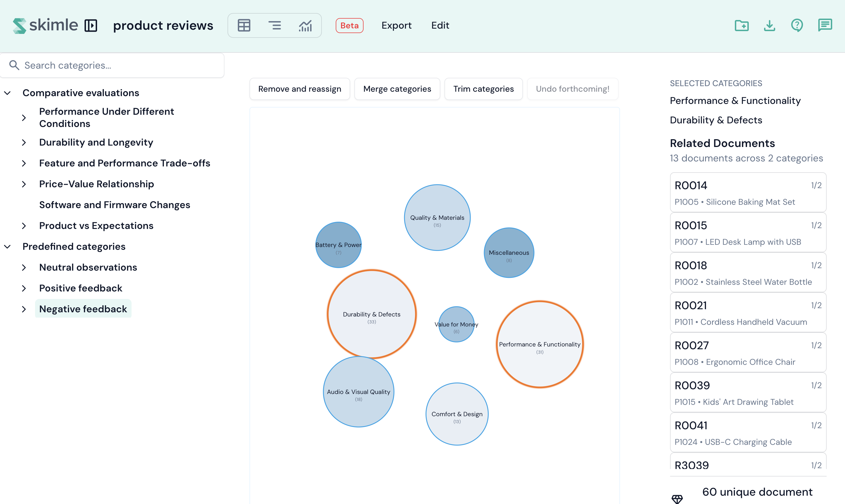This screenshot has width=845, height=504.
Task: Expand the Negative feedback category
Action: tap(24, 309)
